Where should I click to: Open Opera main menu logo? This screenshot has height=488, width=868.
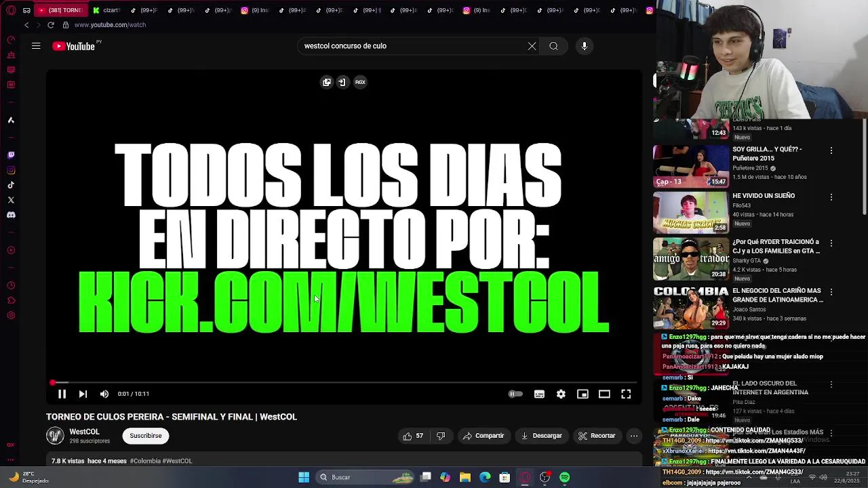(x=9, y=10)
